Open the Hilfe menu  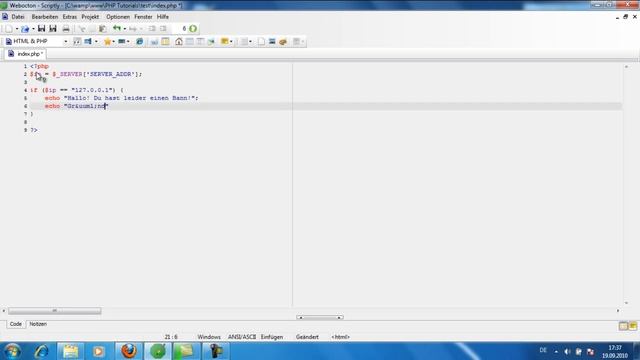coord(163,17)
